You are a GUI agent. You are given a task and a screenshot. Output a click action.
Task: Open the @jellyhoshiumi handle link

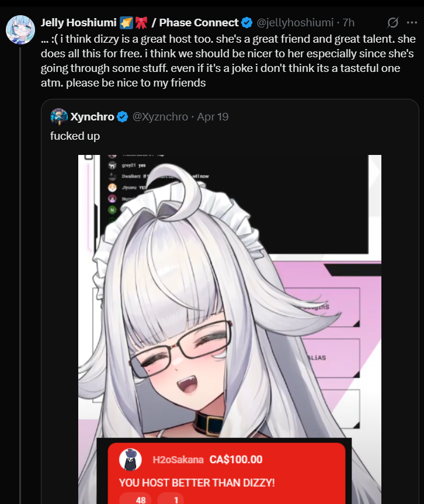tap(295, 22)
